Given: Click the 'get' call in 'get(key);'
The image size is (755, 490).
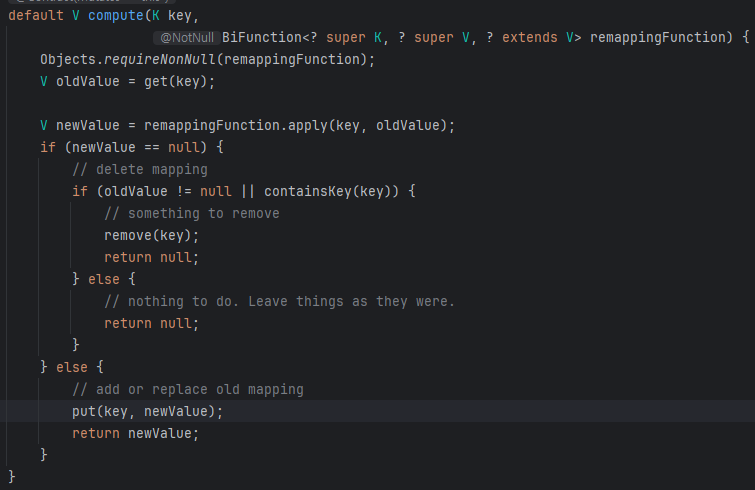Looking at the screenshot, I should tap(156, 81).
